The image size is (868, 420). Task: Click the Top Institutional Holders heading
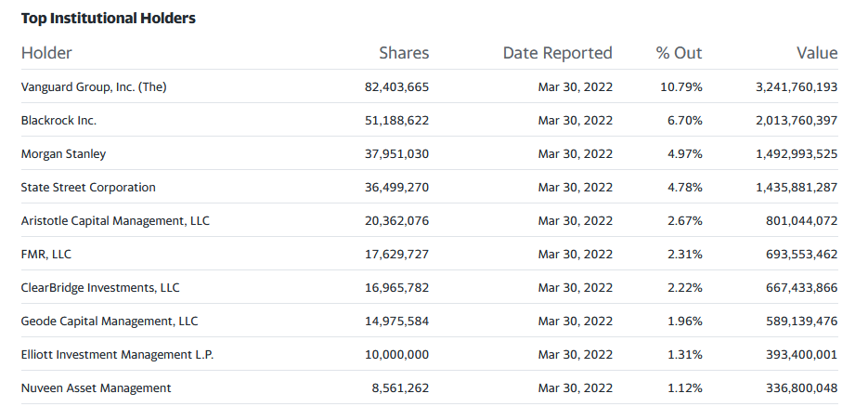coord(109,19)
